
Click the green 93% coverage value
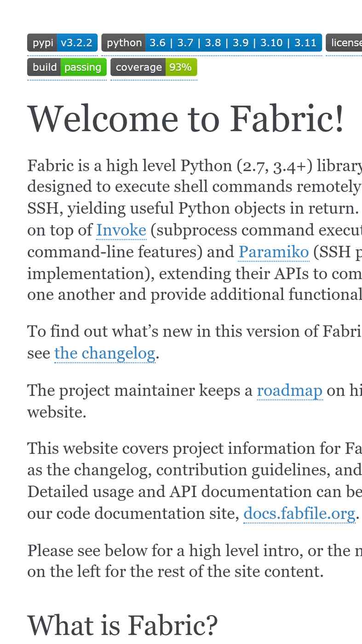(181, 67)
